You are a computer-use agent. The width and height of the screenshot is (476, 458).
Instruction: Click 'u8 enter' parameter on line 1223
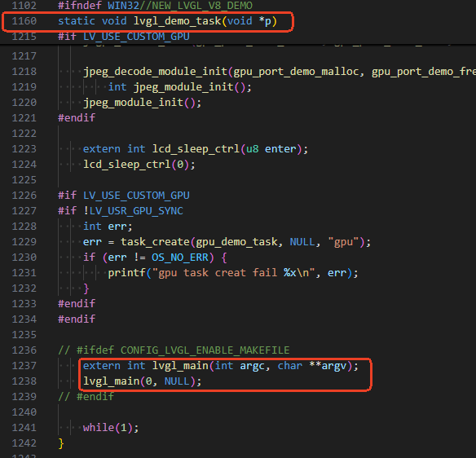tap(271, 149)
